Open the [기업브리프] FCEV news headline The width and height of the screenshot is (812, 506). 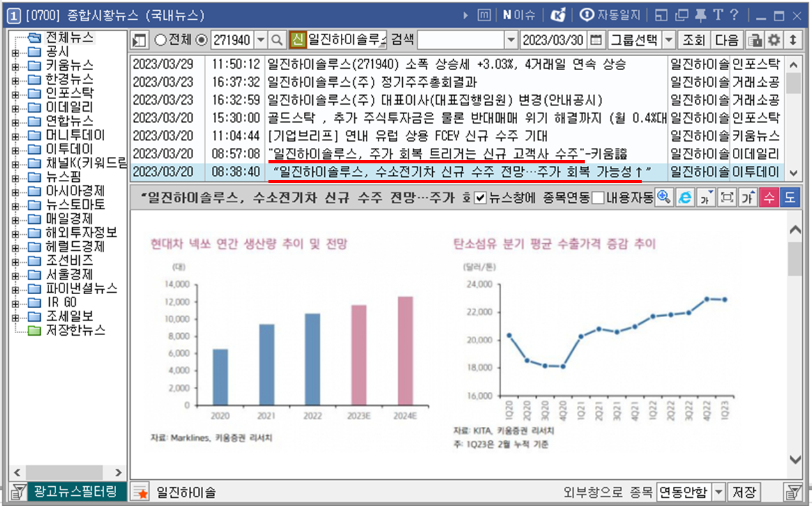[x=408, y=136]
